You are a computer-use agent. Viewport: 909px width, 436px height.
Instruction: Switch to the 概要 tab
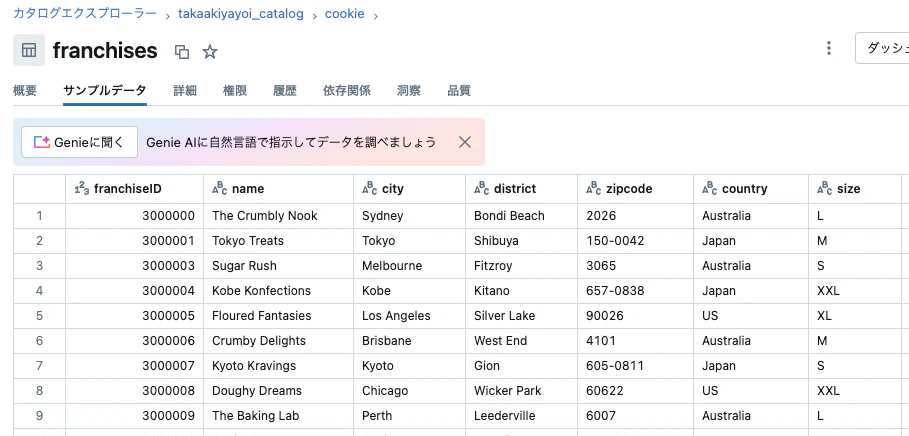tap(25, 90)
